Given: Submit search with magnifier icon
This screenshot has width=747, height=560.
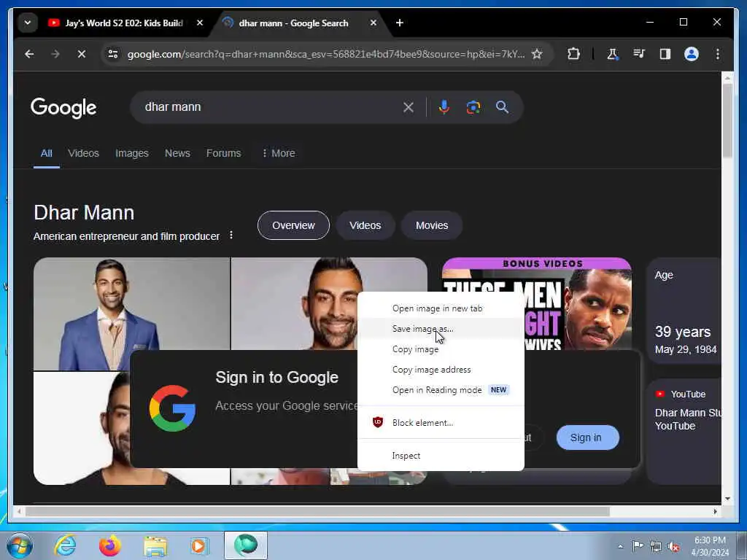Looking at the screenshot, I should (502, 107).
